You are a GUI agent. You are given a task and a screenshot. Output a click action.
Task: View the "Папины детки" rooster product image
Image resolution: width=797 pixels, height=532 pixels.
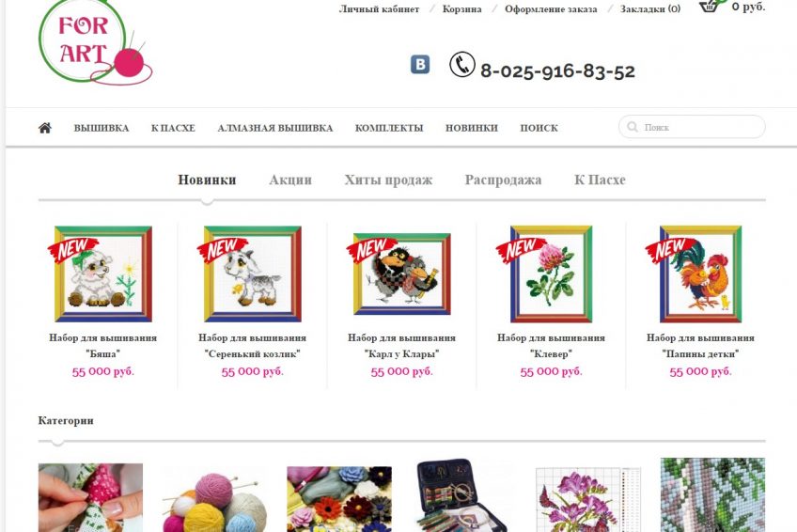point(700,274)
